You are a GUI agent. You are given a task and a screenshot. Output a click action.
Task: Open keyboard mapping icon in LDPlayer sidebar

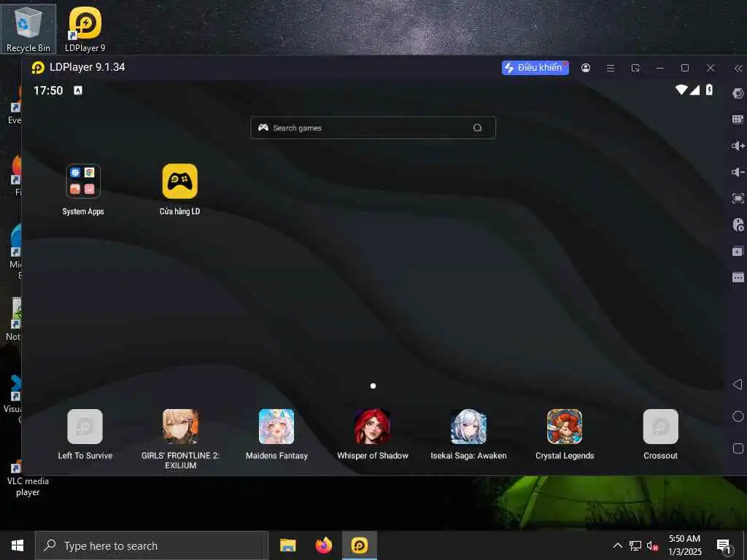point(738,120)
